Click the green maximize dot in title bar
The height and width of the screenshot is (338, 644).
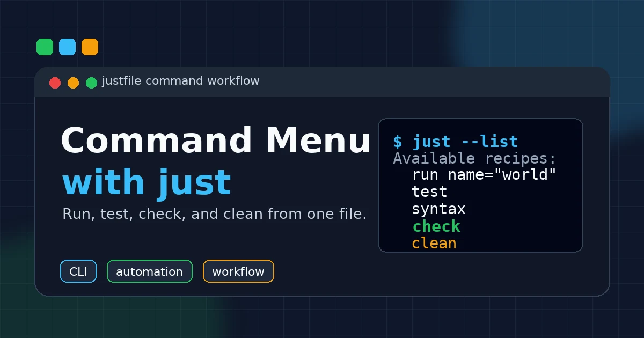[91, 83]
